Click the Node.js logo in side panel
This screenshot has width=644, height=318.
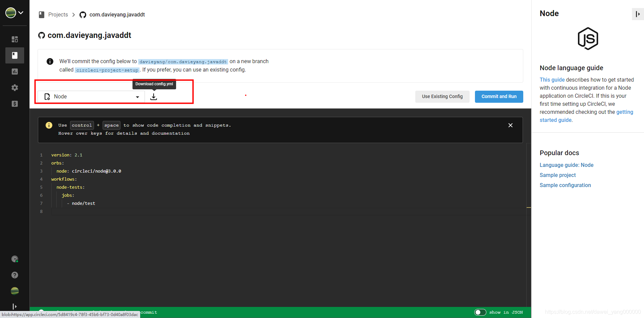(x=588, y=39)
